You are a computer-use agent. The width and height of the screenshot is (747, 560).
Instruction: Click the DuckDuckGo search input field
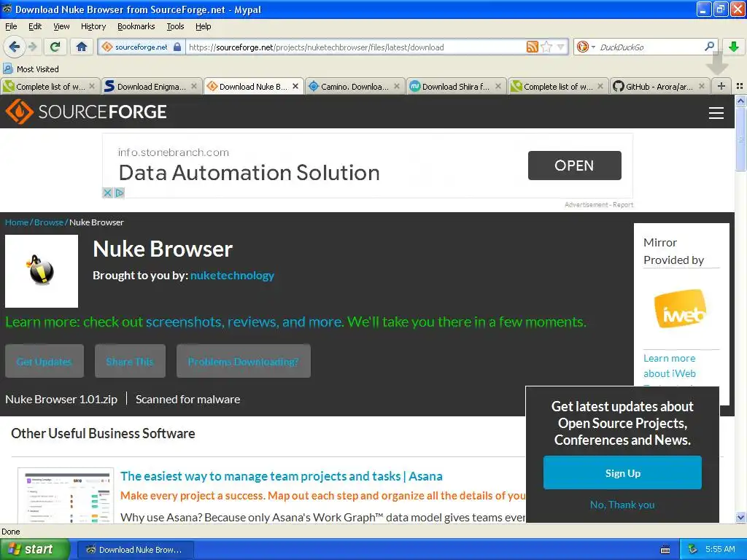(649, 47)
